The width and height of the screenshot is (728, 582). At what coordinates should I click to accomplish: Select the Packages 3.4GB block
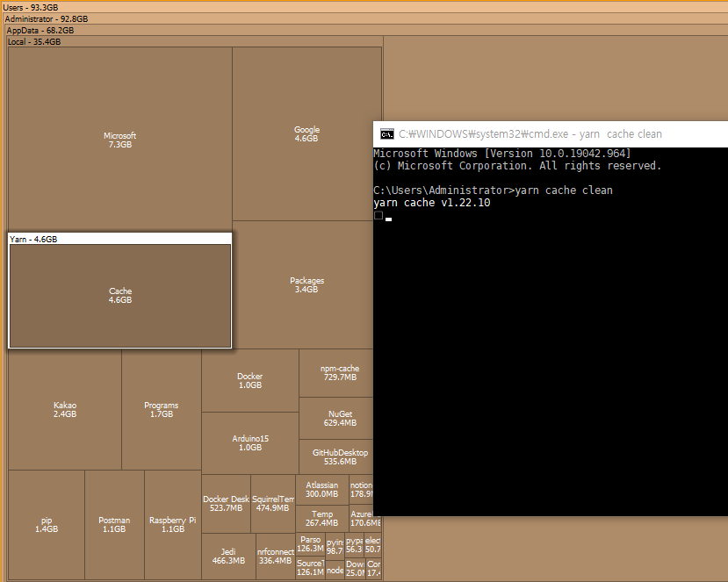click(303, 284)
